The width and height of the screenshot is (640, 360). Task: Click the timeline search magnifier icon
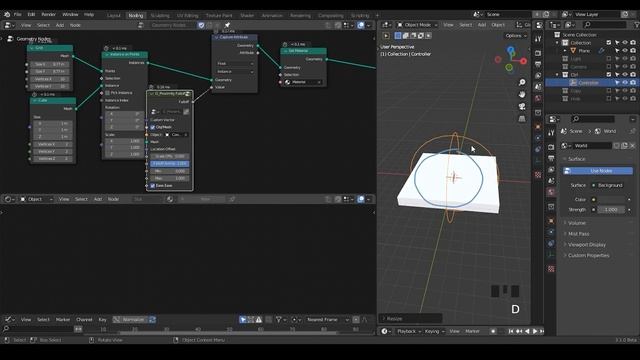coord(6,329)
